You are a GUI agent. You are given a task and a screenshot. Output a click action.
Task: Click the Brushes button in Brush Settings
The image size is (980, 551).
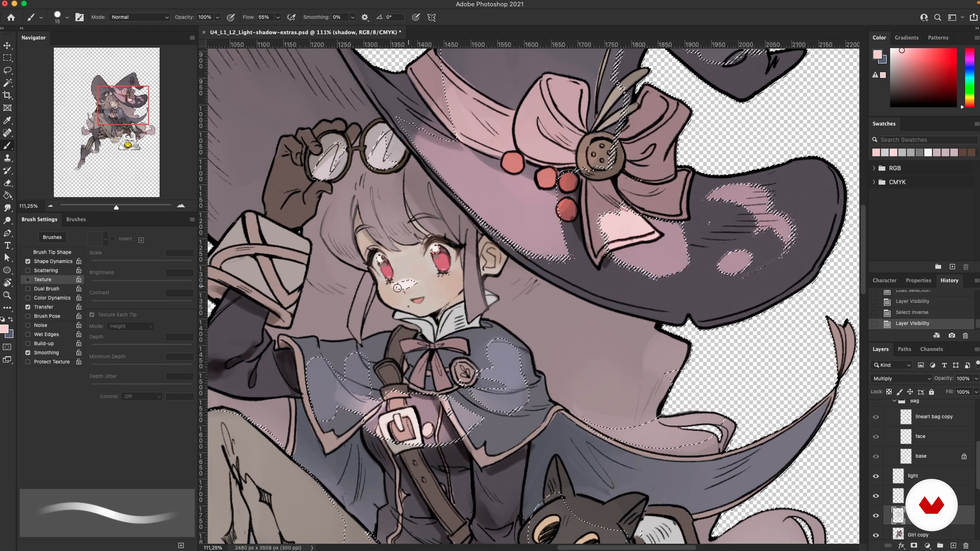point(52,237)
